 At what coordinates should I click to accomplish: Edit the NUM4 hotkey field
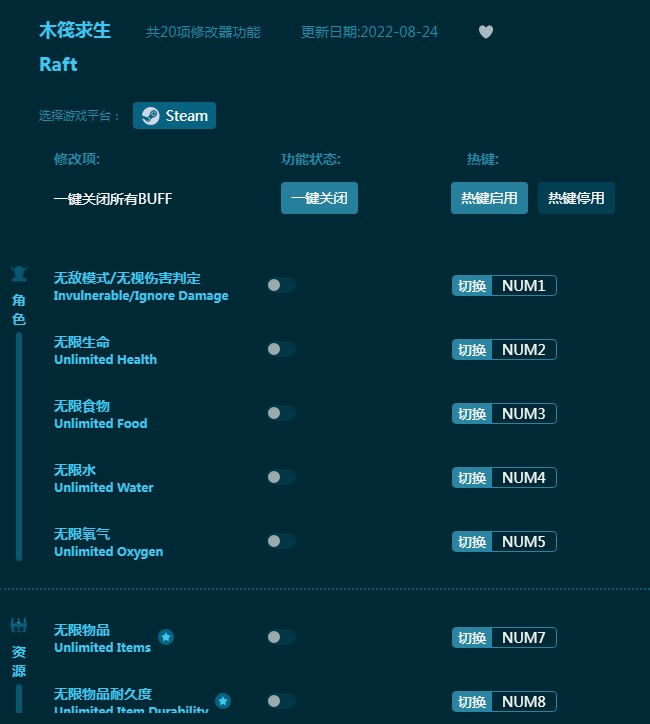pos(524,477)
